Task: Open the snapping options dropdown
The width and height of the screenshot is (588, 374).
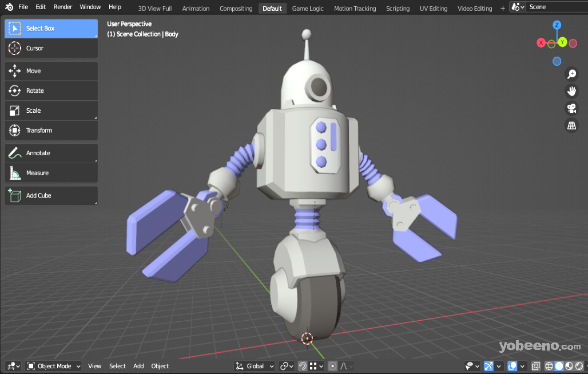Action: pos(316,366)
